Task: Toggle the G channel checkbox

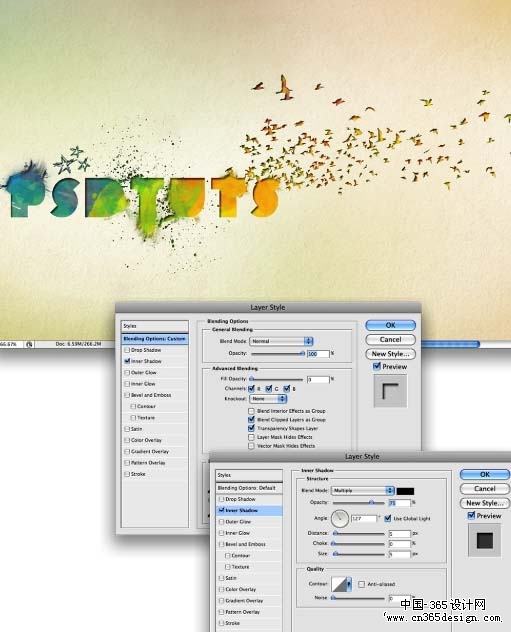Action: click(x=269, y=389)
